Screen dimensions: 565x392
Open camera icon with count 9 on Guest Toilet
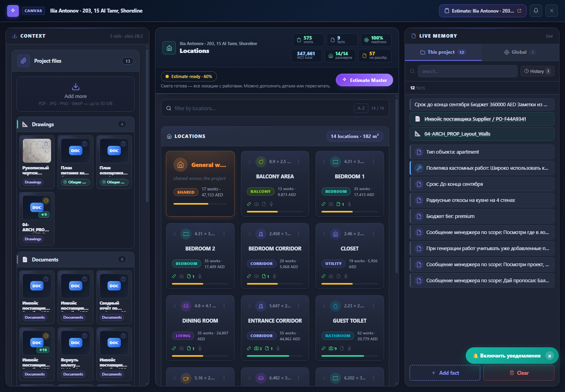click(x=333, y=348)
